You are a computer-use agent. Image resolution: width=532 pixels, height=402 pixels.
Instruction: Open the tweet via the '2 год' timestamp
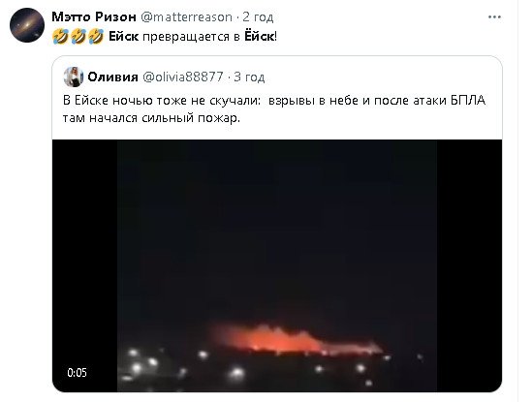coord(258,17)
